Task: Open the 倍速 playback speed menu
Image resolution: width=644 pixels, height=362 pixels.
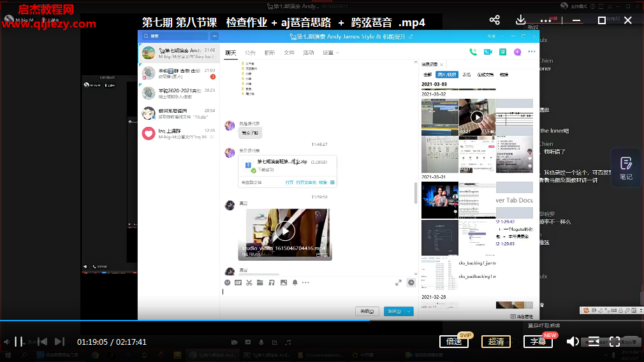Action: [x=454, y=342]
